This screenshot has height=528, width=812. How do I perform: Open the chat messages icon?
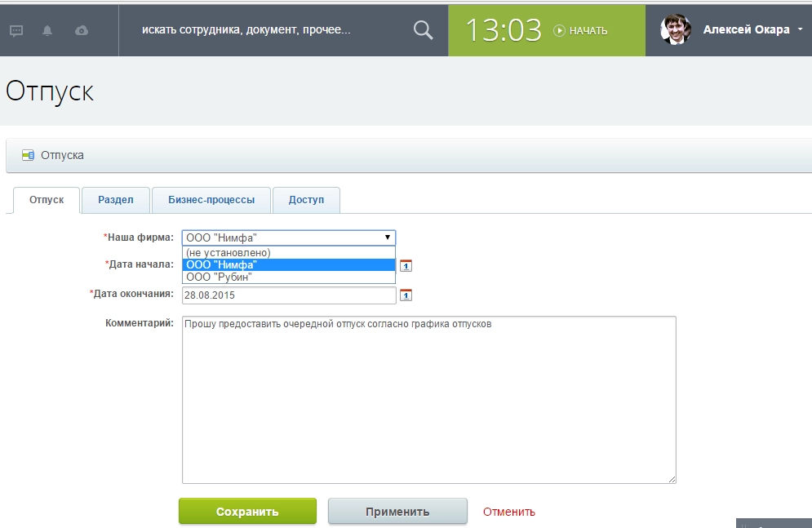pyautogui.click(x=16, y=31)
